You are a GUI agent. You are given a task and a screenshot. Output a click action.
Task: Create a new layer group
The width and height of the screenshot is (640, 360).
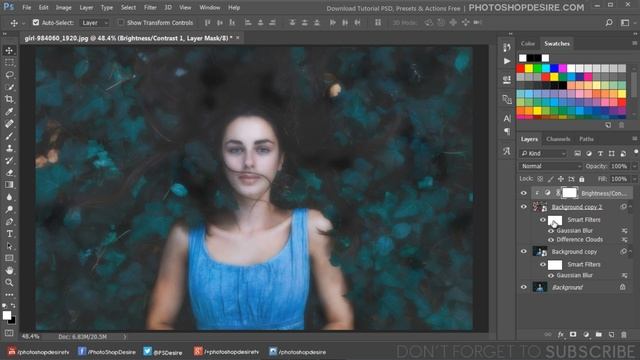[598, 335]
